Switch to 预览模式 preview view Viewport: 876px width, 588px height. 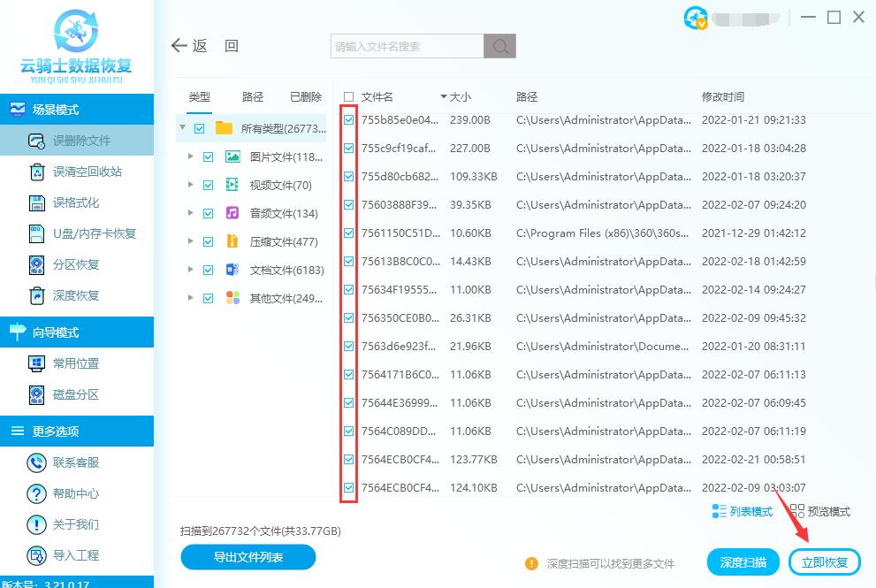click(x=820, y=511)
